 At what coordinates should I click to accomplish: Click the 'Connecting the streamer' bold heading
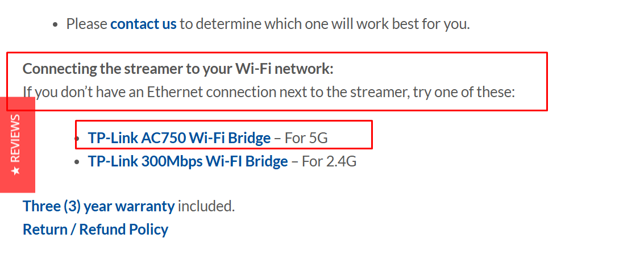[178, 69]
